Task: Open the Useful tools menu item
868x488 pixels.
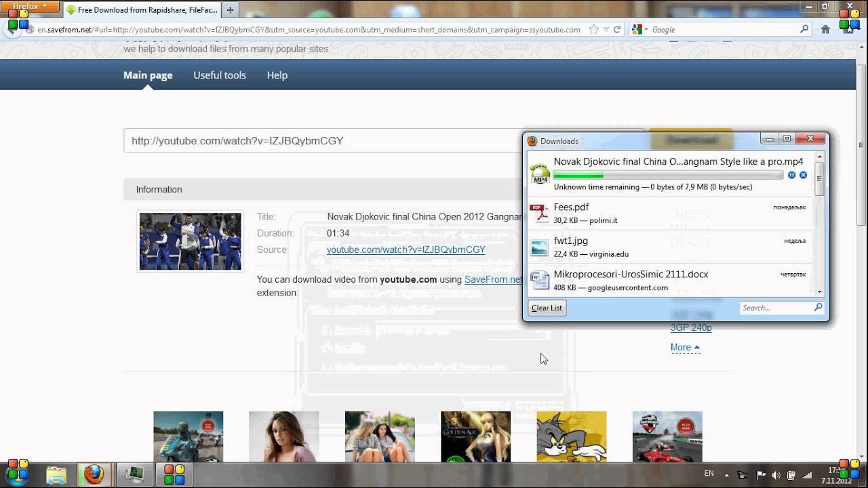Action: coord(220,75)
